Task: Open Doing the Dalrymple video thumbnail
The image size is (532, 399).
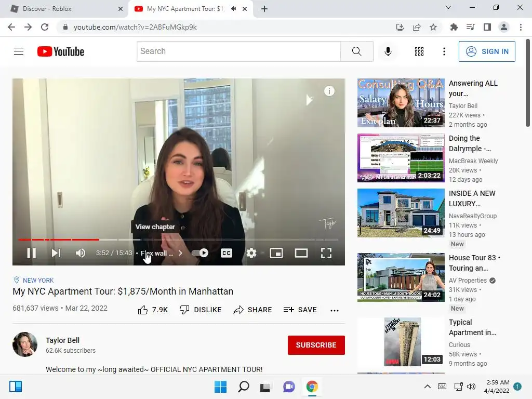Action: [x=401, y=158]
